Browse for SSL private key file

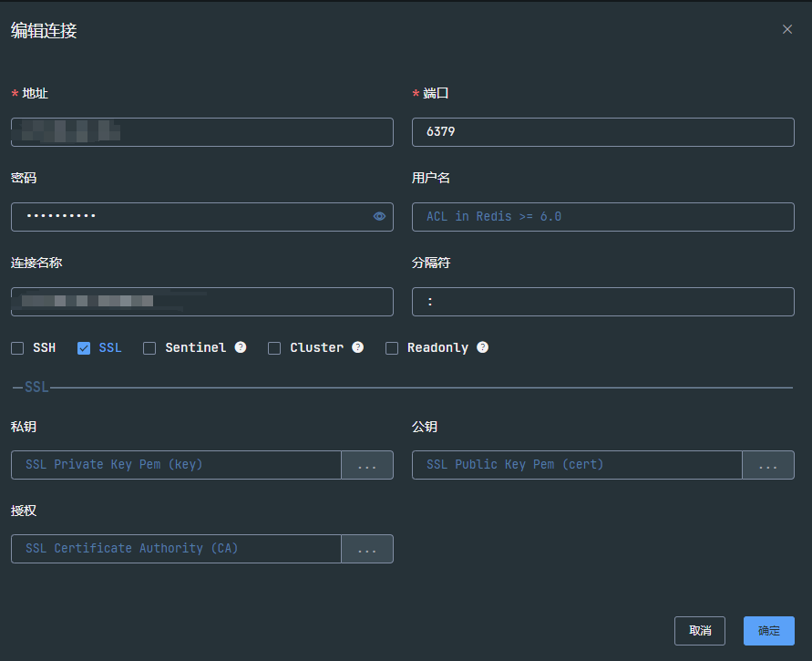tap(367, 465)
